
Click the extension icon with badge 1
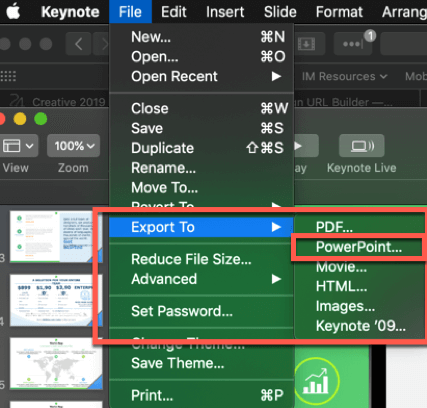pos(353,44)
